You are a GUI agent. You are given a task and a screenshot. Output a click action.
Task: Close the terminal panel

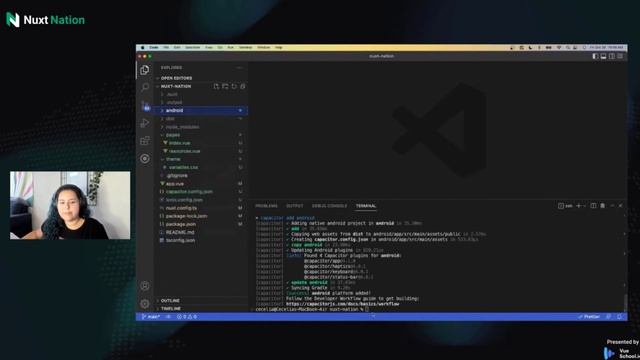620,206
